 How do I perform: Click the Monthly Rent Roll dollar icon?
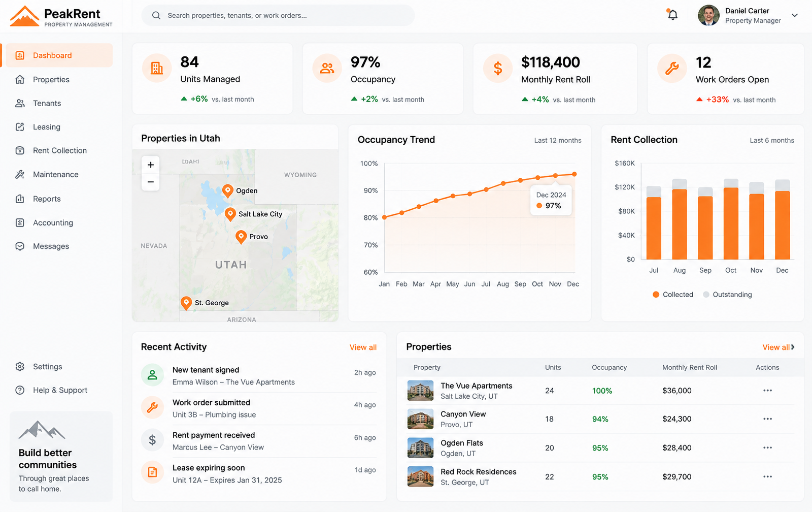coord(498,68)
